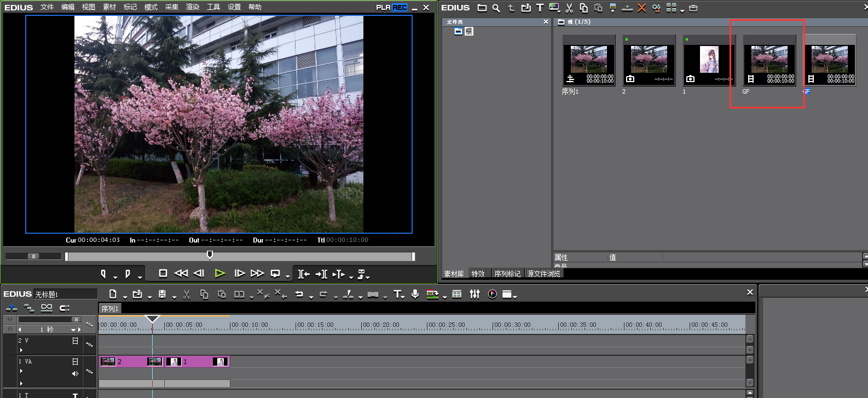Click the preview position slider handle
The height and width of the screenshot is (398, 868).
tap(210, 255)
